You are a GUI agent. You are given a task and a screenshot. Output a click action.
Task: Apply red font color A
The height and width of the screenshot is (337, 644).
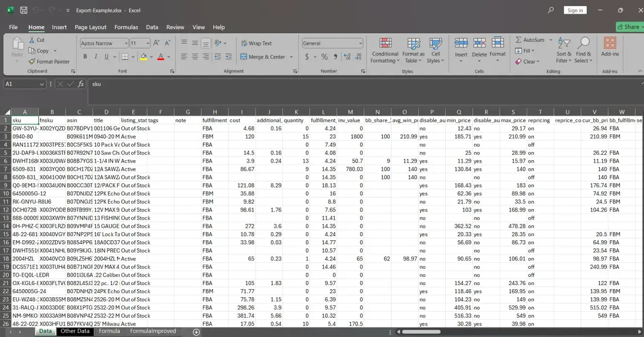pos(160,57)
